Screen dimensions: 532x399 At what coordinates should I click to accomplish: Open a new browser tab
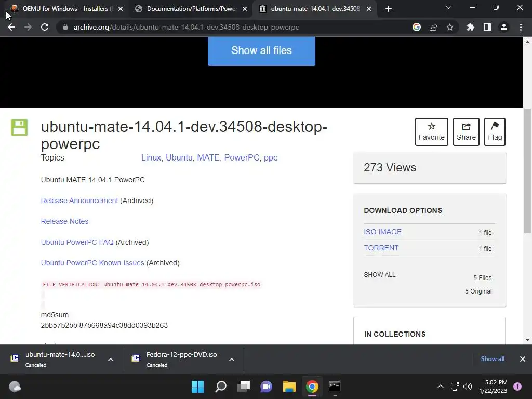[389, 9]
